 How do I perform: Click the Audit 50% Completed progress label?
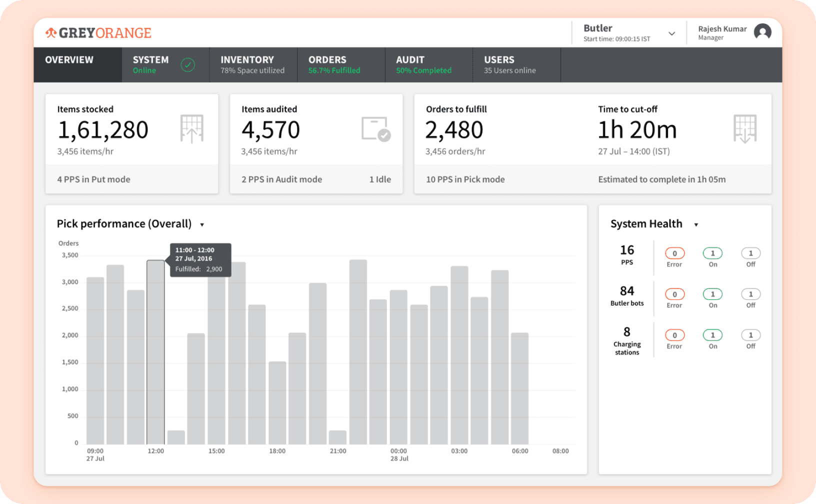point(424,70)
